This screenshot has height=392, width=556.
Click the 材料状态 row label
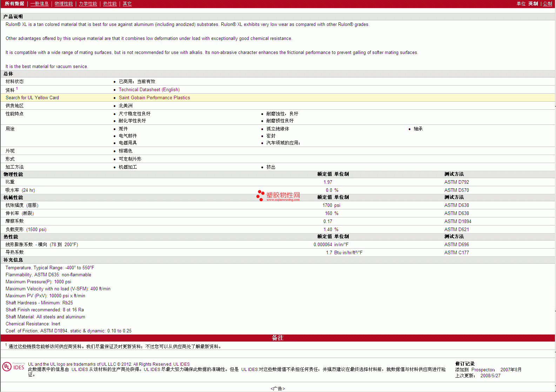tap(14, 81)
